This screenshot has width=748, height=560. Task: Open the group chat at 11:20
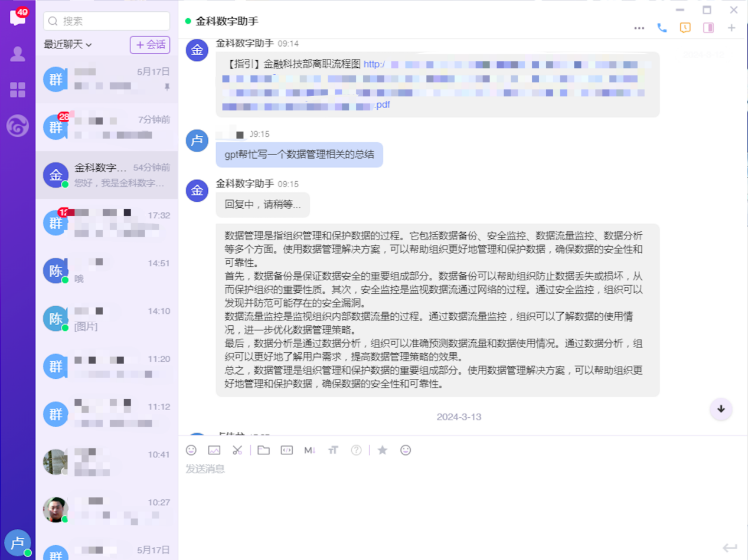(x=107, y=366)
